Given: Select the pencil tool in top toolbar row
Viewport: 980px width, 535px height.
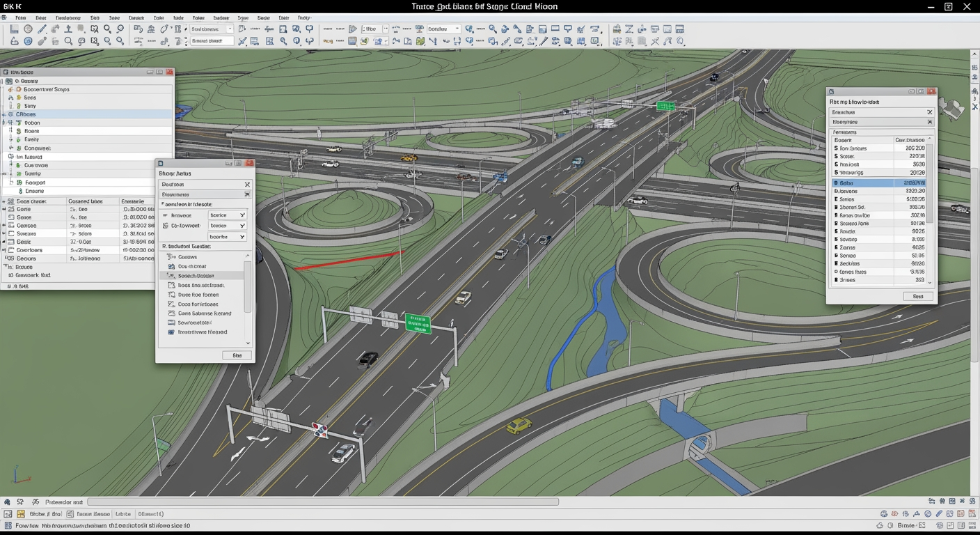Looking at the screenshot, I should tap(42, 29).
